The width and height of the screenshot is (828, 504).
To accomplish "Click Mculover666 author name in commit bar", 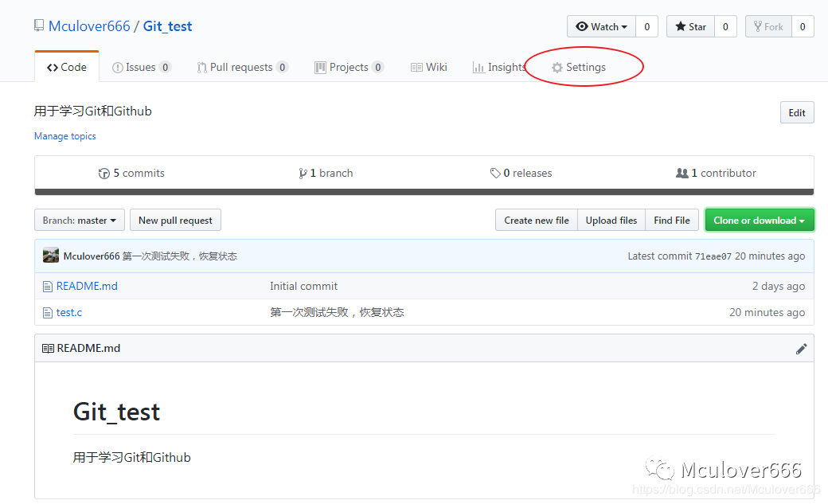I will (x=92, y=256).
